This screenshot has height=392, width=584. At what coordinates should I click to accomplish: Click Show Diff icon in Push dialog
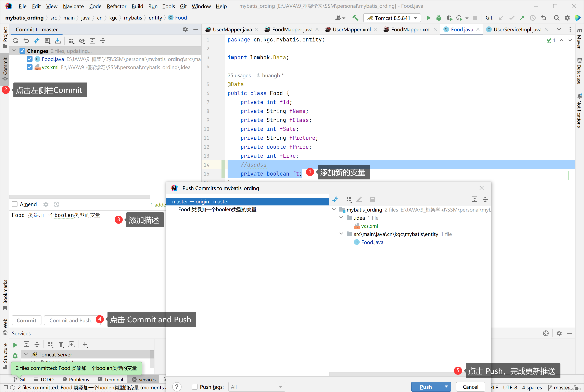(335, 199)
